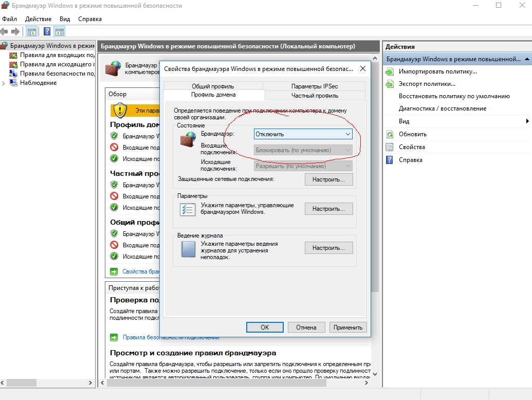532x400 pixels.
Task: Click the yellow warning shield icon in Обзор
Action: coord(120,110)
